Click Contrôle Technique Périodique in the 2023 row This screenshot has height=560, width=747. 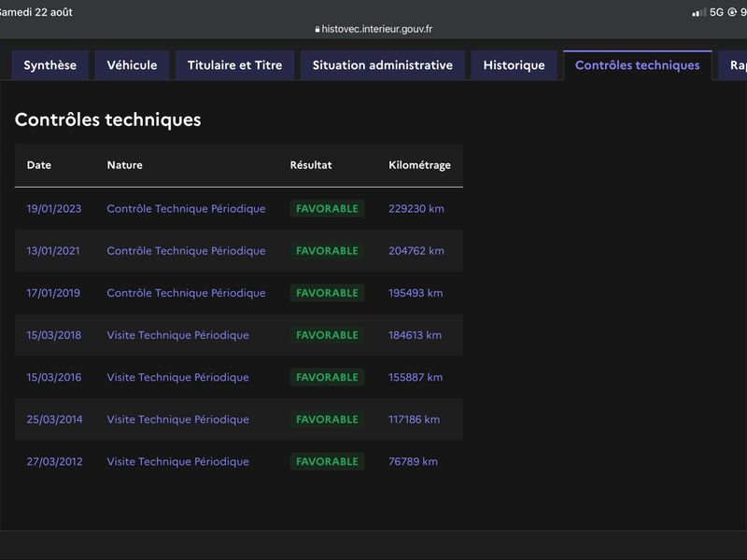186,208
